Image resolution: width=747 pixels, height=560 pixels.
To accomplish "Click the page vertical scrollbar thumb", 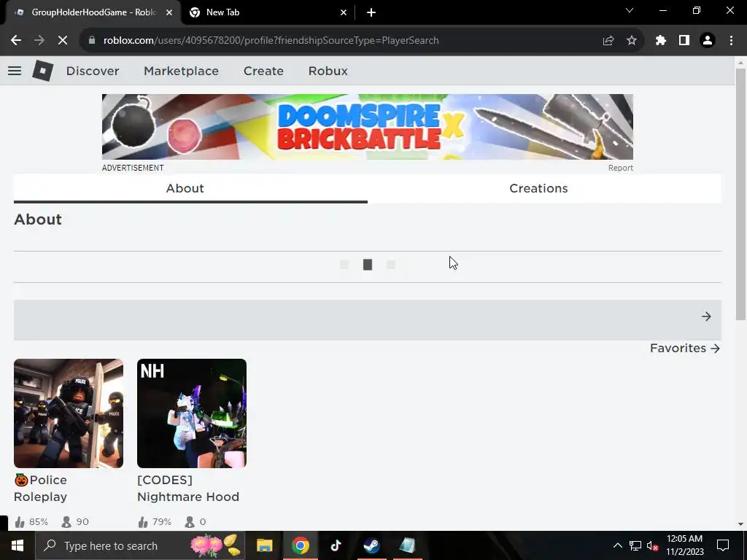I will 740,194.
